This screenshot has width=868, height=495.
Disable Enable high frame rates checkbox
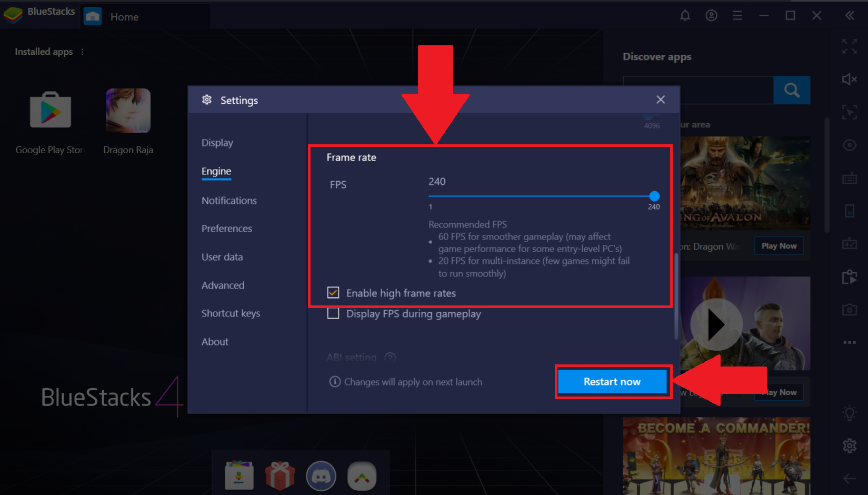[333, 293]
